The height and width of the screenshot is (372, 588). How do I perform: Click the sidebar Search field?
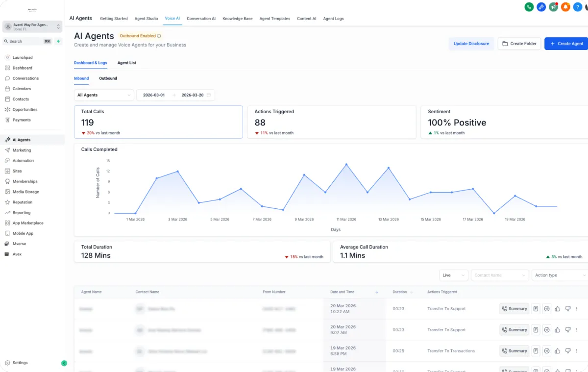click(x=27, y=41)
